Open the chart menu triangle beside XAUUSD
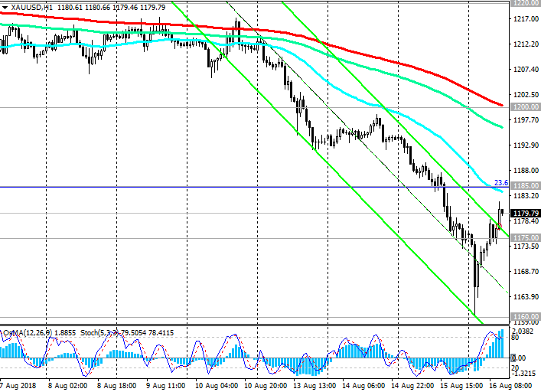The width and height of the screenshot is (541, 392). tap(5, 7)
